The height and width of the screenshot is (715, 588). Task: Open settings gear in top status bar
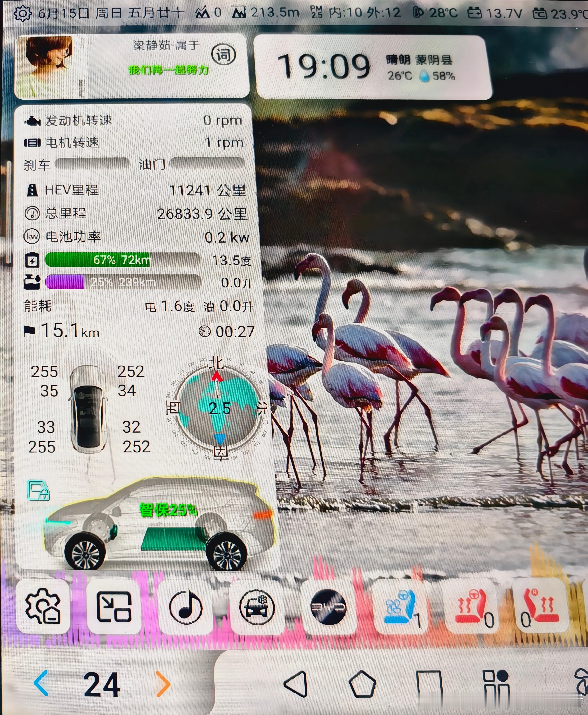[22, 13]
